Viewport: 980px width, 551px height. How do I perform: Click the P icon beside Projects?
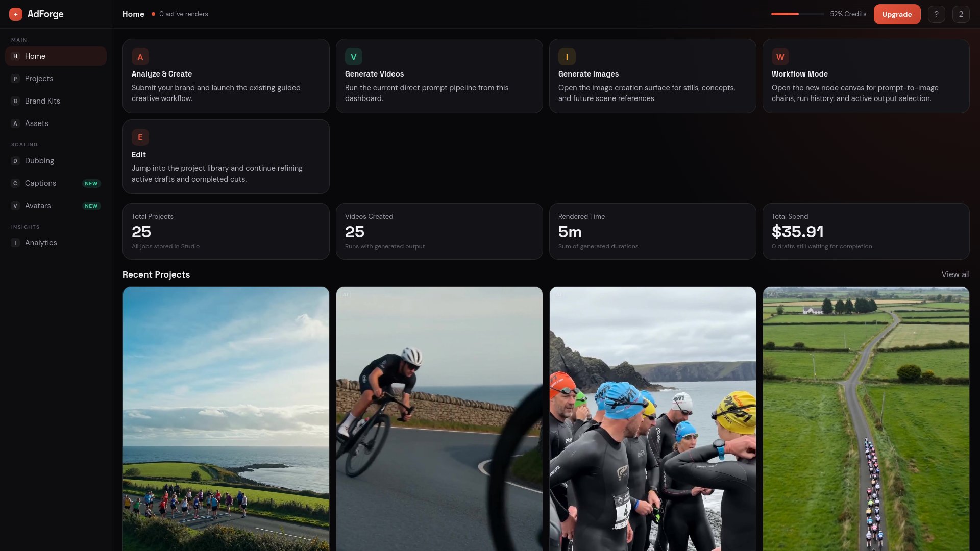click(15, 79)
